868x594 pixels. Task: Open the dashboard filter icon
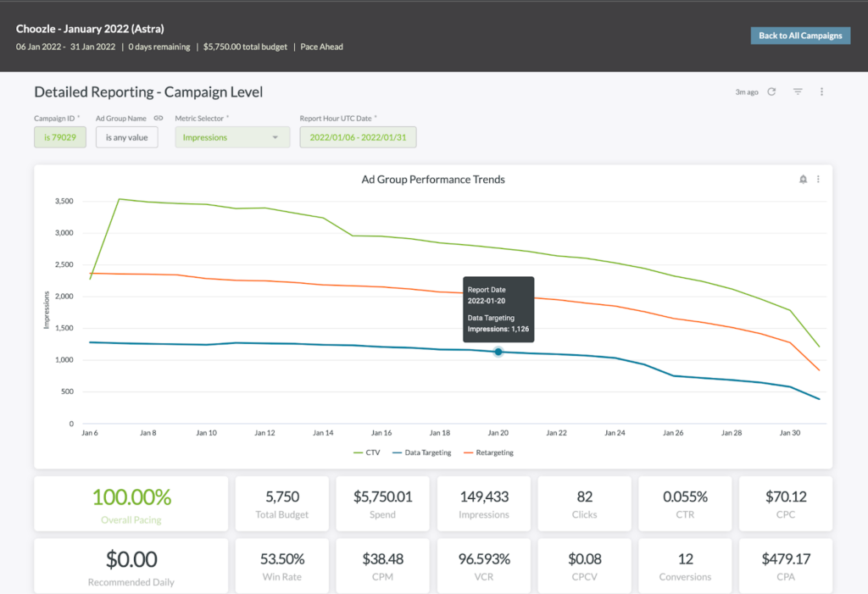coord(798,92)
